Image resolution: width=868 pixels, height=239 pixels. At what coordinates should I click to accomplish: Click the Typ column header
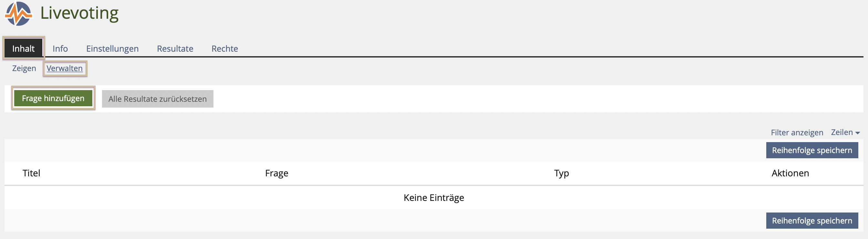click(561, 173)
